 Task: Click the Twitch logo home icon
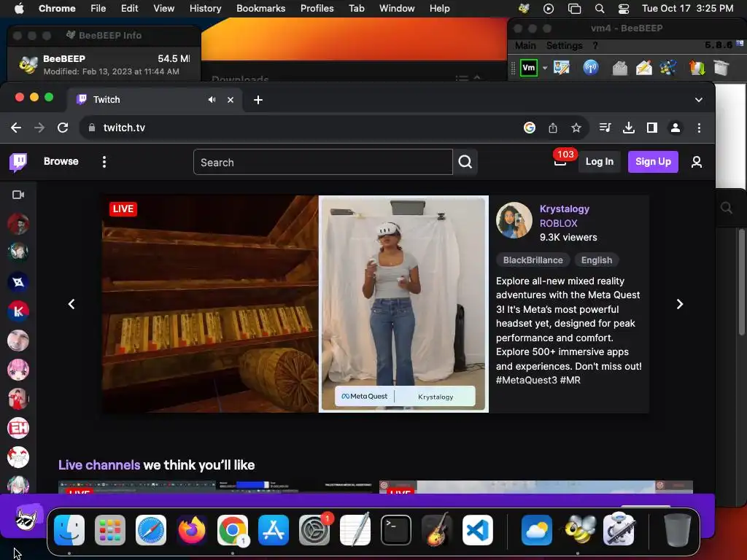pos(18,162)
